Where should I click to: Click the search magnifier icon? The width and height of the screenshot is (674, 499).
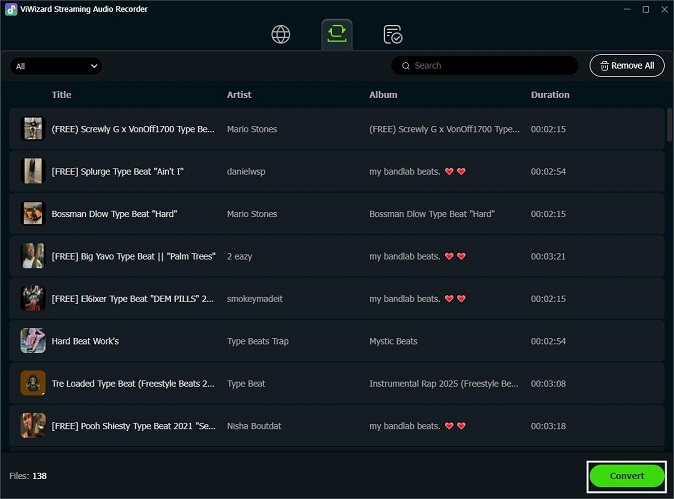[405, 66]
